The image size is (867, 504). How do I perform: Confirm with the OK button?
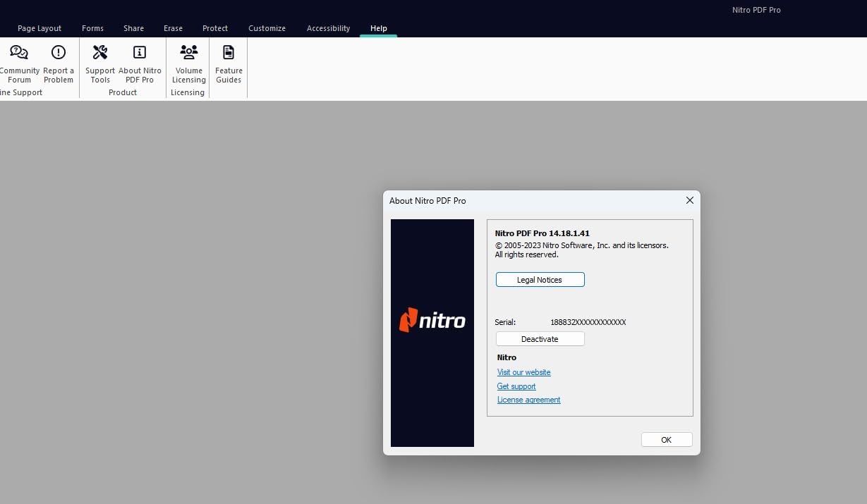click(666, 439)
